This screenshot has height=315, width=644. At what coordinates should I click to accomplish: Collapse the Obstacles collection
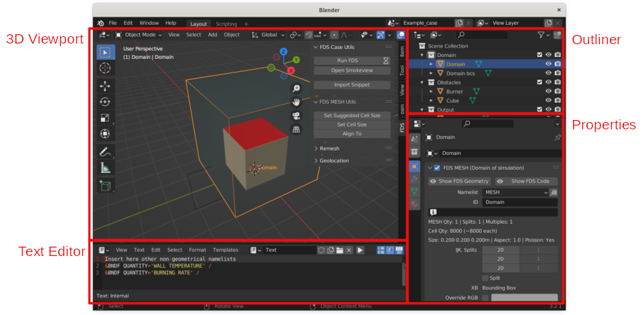(422, 82)
